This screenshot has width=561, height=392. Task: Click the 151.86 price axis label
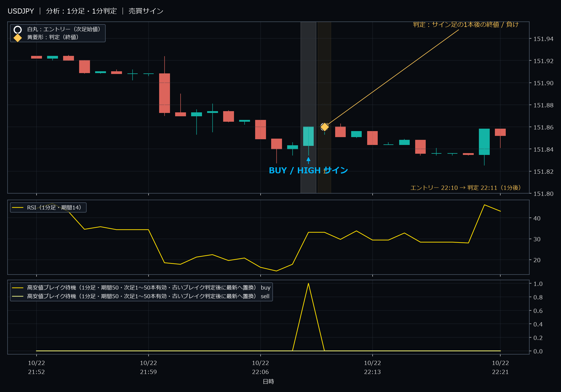pos(543,127)
